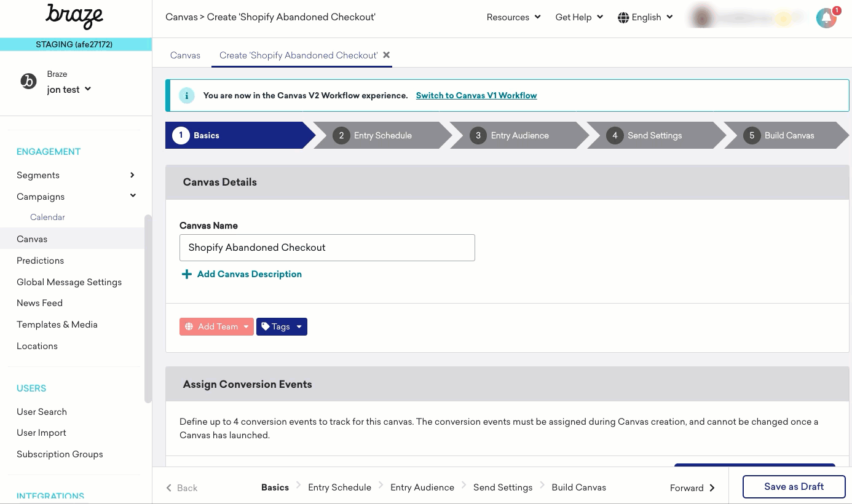The image size is (852, 504).
Task: Click the Braze workspace avatar icon
Action: point(29,81)
